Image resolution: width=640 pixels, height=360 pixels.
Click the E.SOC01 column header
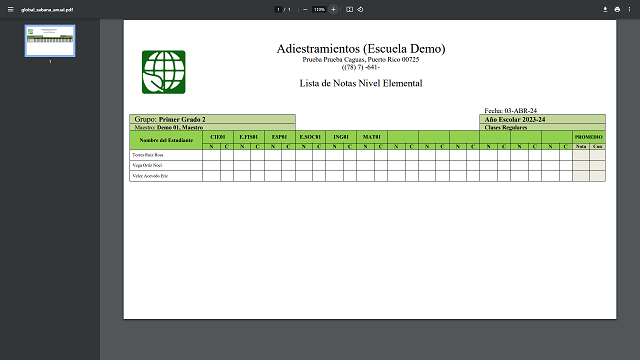click(310, 137)
